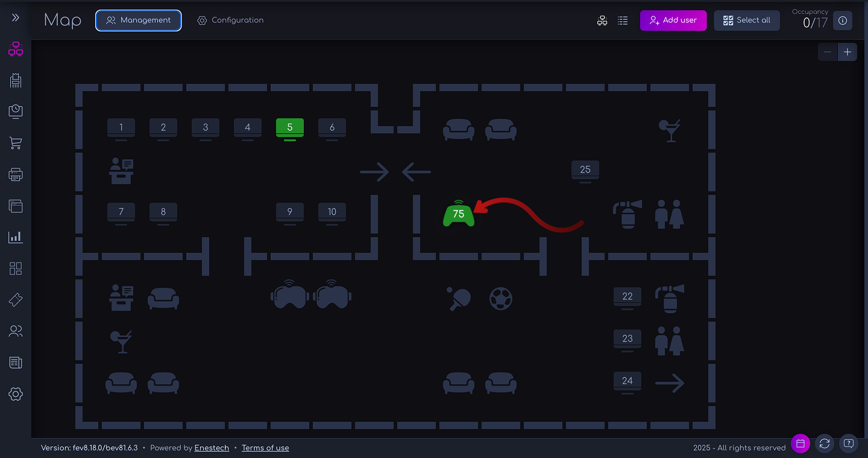The width and height of the screenshot is (868, 458).
Task: Click the cocktail glass icon near computer 25
Action: coord(670,130)
